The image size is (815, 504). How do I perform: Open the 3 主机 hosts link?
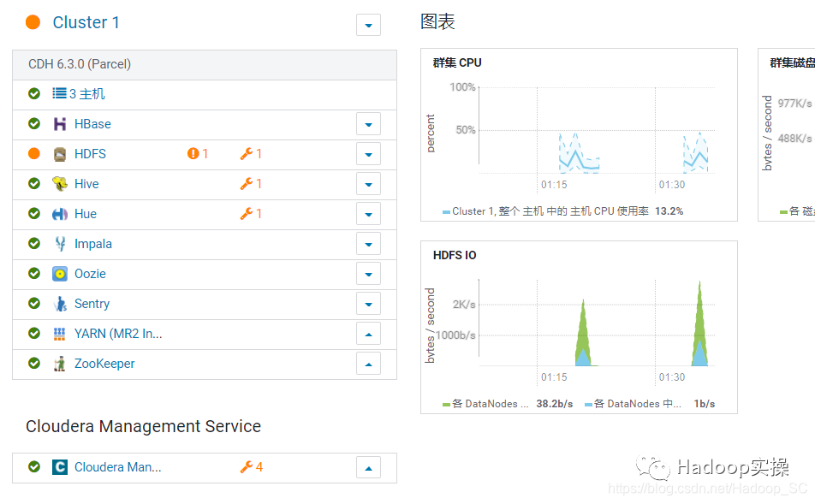[x=86, y=93]
